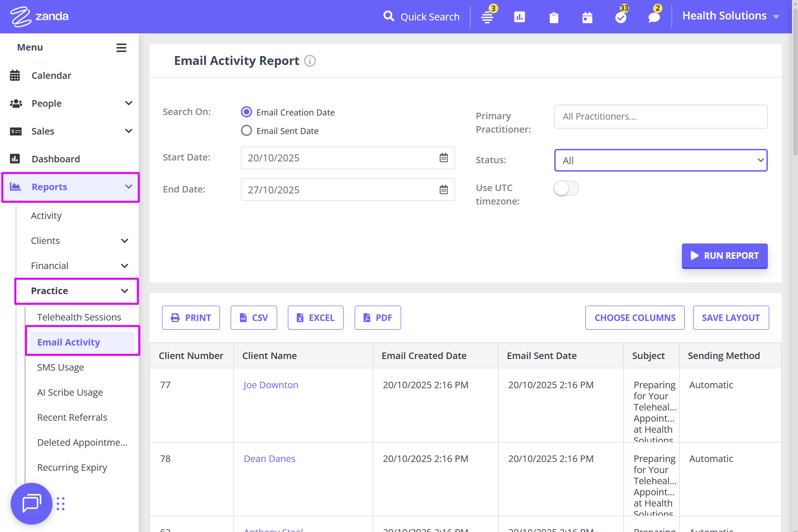798x532 pixels.
Task: Toggle the Use UTC timezone switch
Action: [x=566, y=188]
